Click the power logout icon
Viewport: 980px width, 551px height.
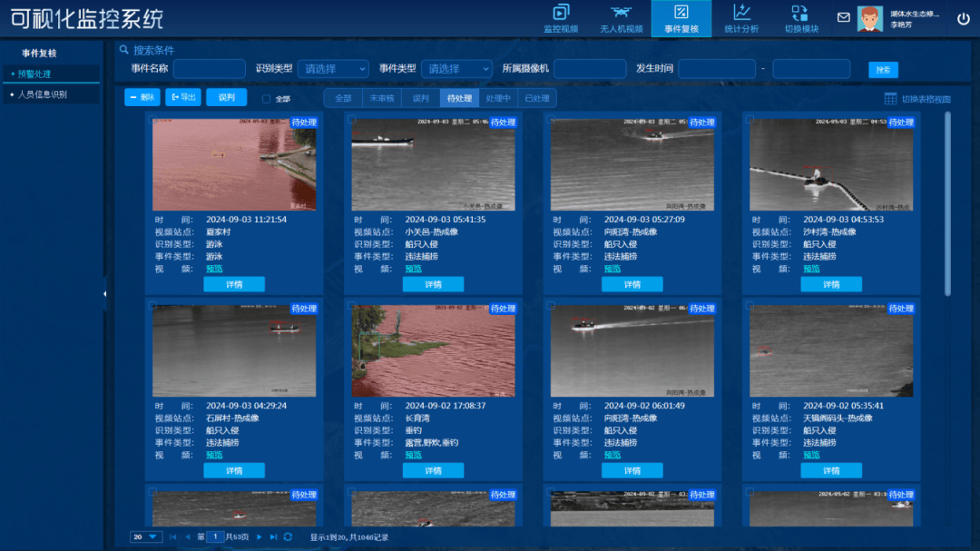point(963,18)
